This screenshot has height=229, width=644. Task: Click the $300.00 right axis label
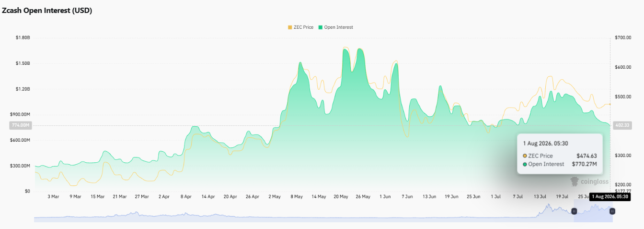(622, 156)
